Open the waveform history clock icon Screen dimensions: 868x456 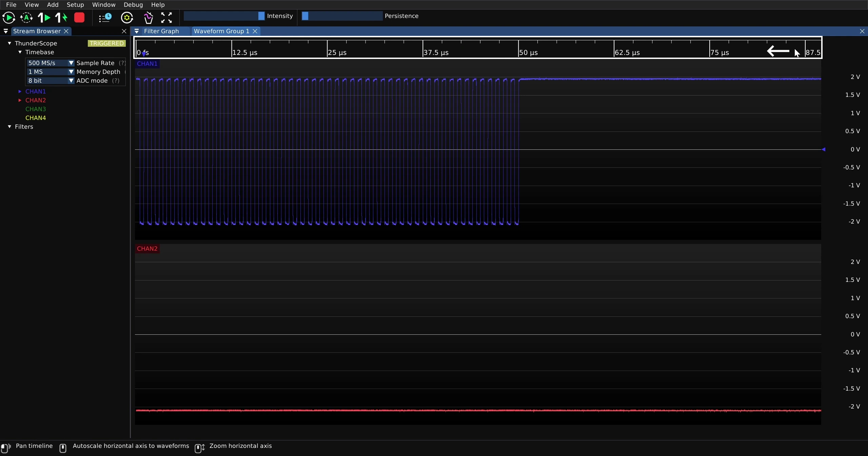click(105, 18)
